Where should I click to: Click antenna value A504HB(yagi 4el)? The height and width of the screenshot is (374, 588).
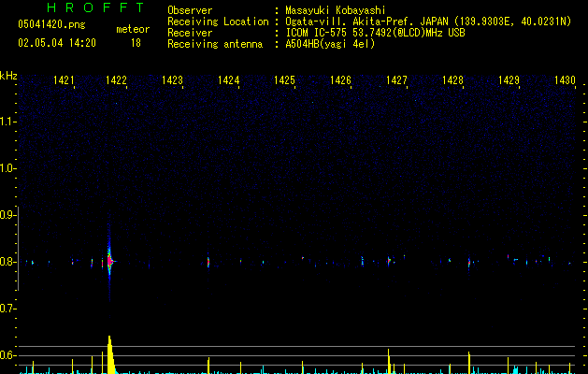click(x=330, y=44)
